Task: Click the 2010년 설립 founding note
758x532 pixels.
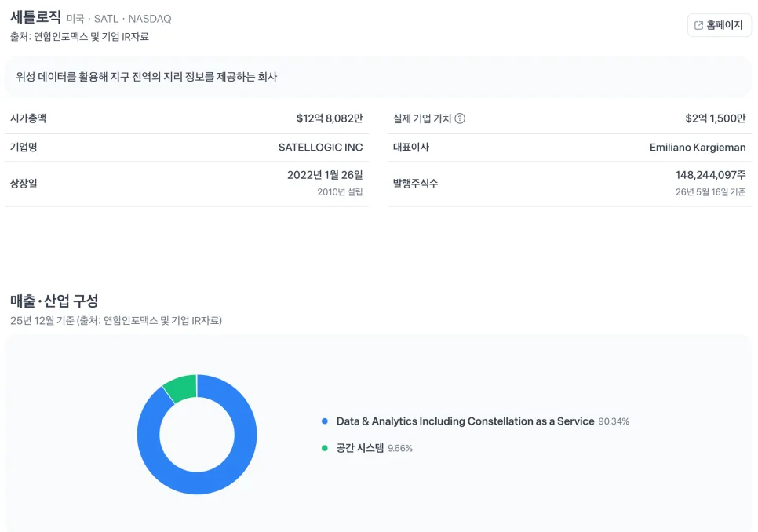Action: [x=340, y=191]
